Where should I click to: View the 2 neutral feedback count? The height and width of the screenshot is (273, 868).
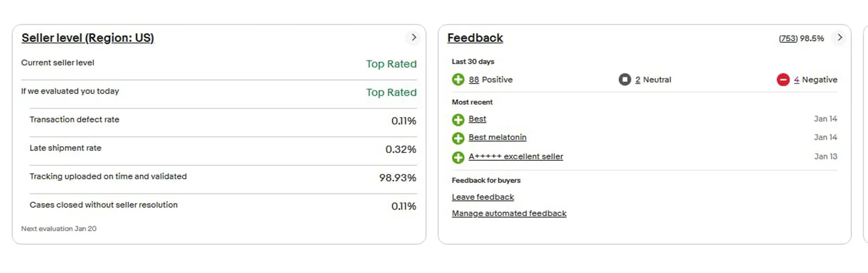[638, 80]
